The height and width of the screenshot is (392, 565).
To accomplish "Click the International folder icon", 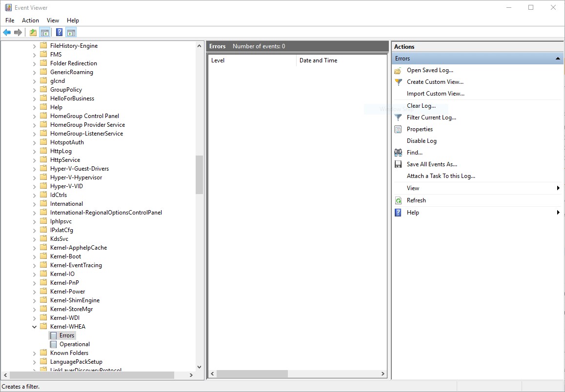I will [x=43, y=203].
